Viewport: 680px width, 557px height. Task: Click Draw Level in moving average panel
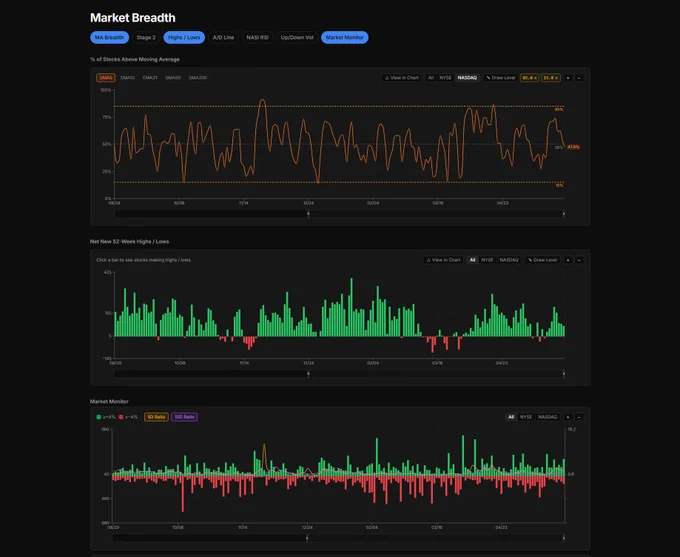[500, 78]
